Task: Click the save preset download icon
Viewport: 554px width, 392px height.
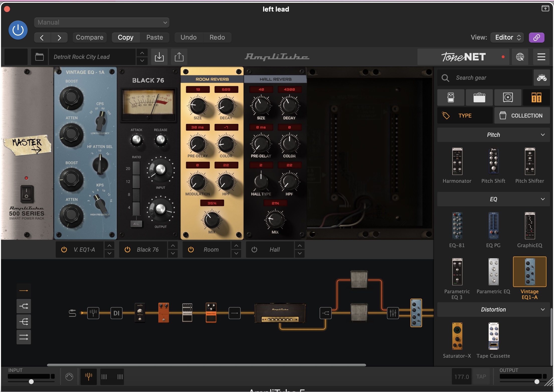Action: 159,57
